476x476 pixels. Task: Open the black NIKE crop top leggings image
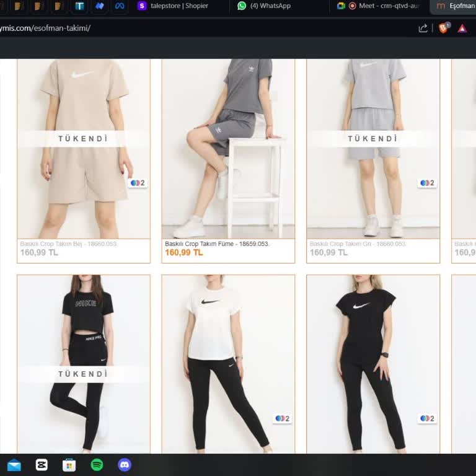pyautogui.click(x=84, y=364)
